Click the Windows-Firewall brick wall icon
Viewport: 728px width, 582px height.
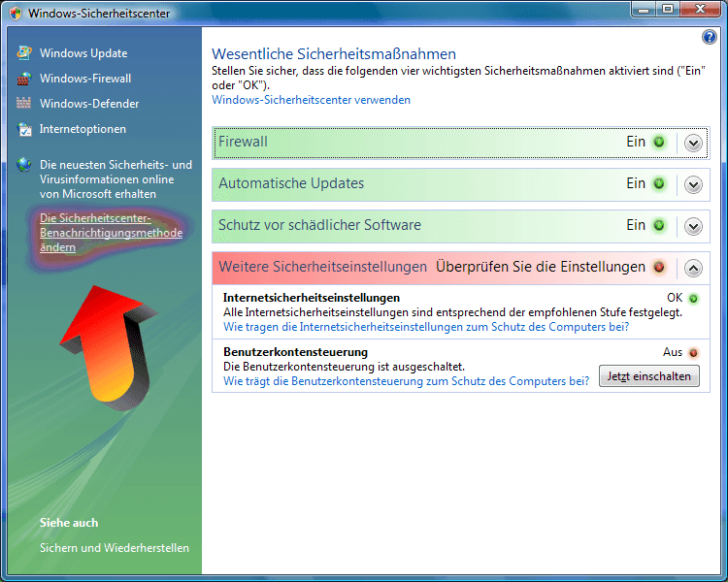pos(24,79)
